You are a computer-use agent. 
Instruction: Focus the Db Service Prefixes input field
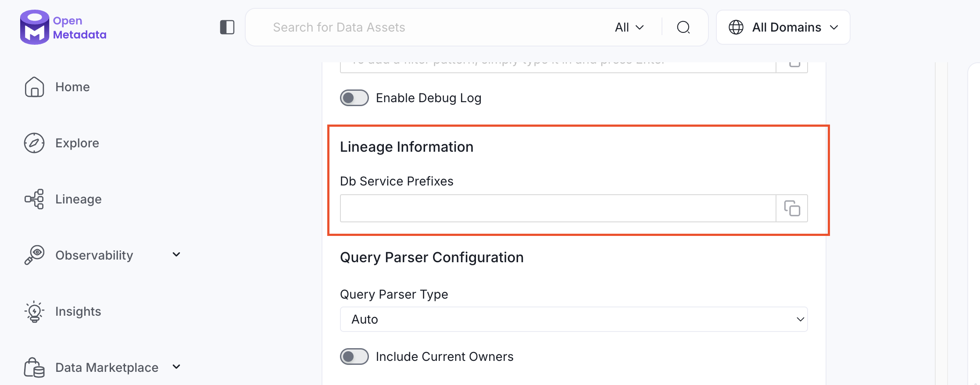[x=558, y=208]
